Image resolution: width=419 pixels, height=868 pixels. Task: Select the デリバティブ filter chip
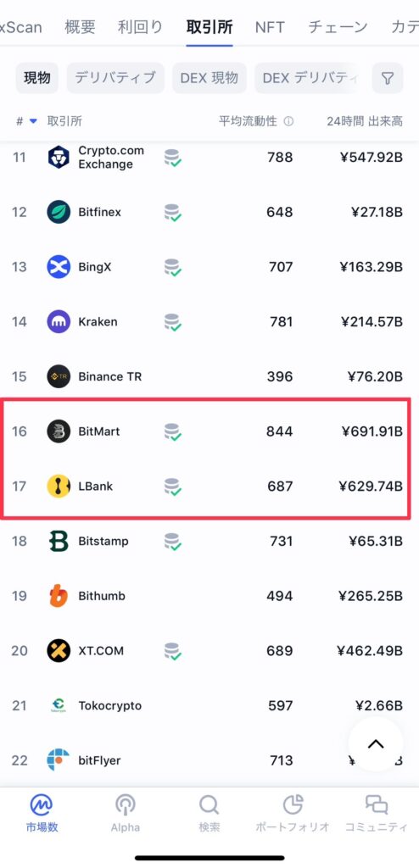[x=115, y=78]
